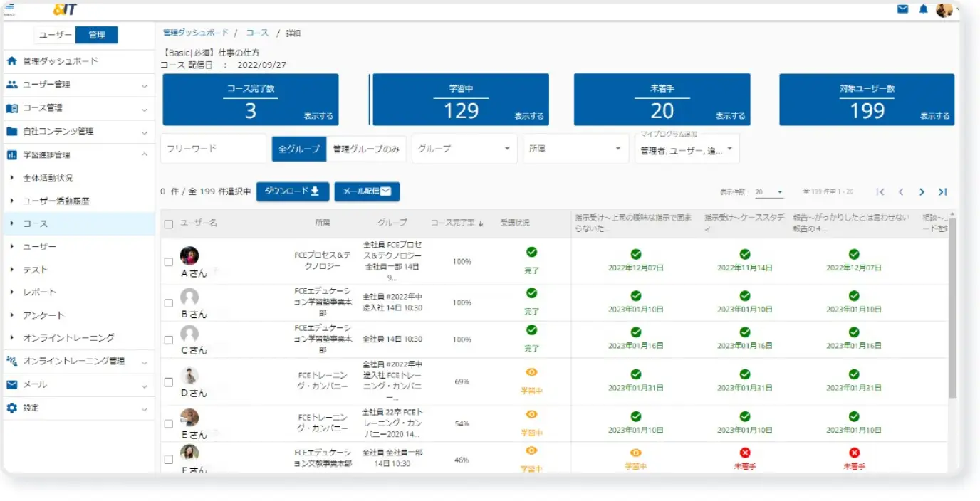The image size is (980, 501).
Task: Switch to ユーザー mode toggle
Action: point(55,35)
